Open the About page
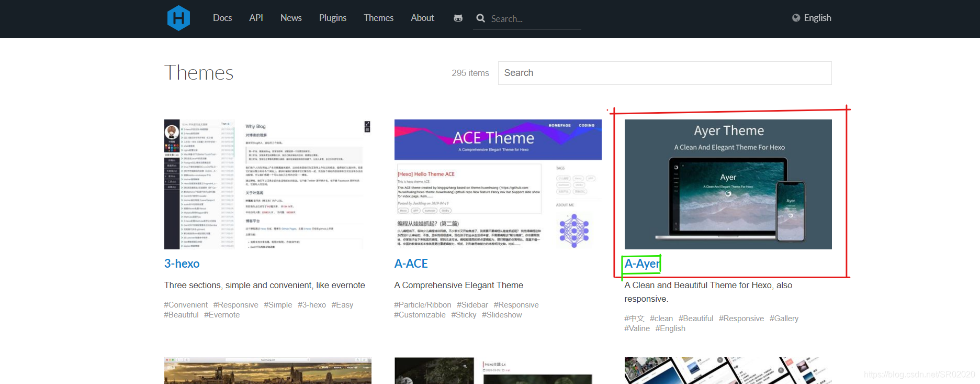Image resolution: width=980 pixels, height=384 pixels. pyautogui.click(x=422, y=18)
